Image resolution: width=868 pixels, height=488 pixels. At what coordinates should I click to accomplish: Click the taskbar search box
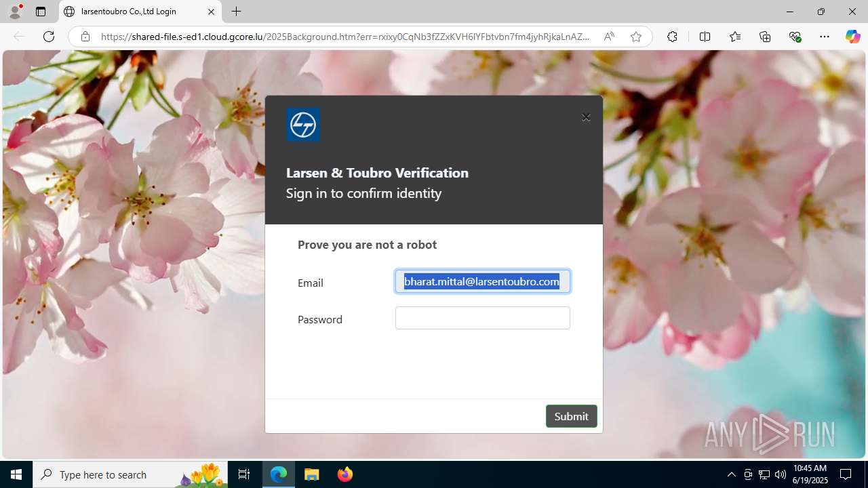pos(130,474)
